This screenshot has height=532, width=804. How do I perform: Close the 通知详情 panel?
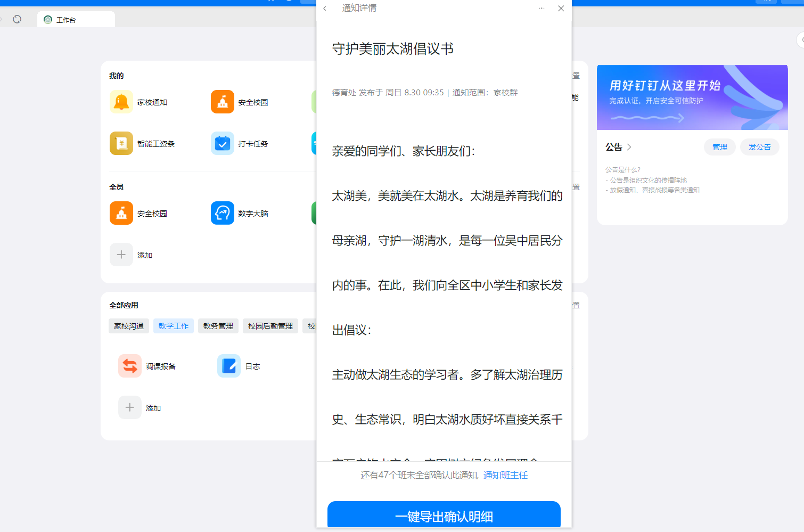[561, 9]
